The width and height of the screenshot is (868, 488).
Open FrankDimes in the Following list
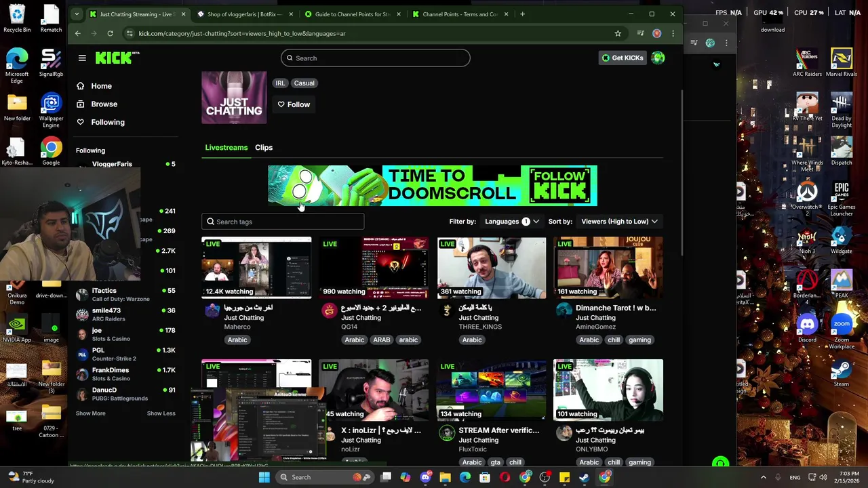click(x=126, y=374)
